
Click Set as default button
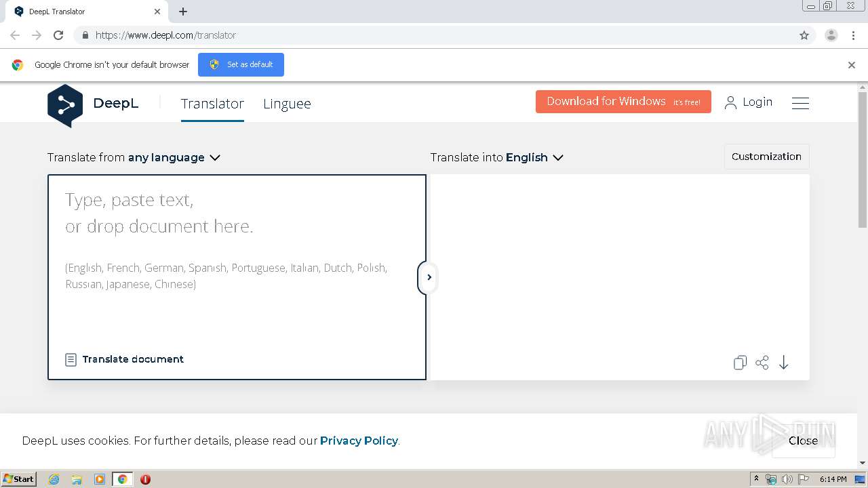click(x=241, y=64)
